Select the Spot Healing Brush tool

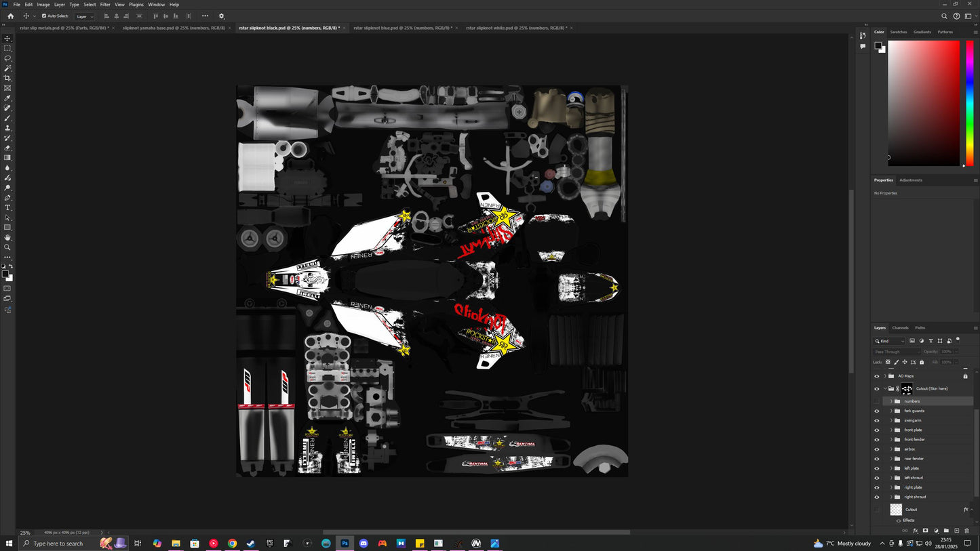coord(7,108)
